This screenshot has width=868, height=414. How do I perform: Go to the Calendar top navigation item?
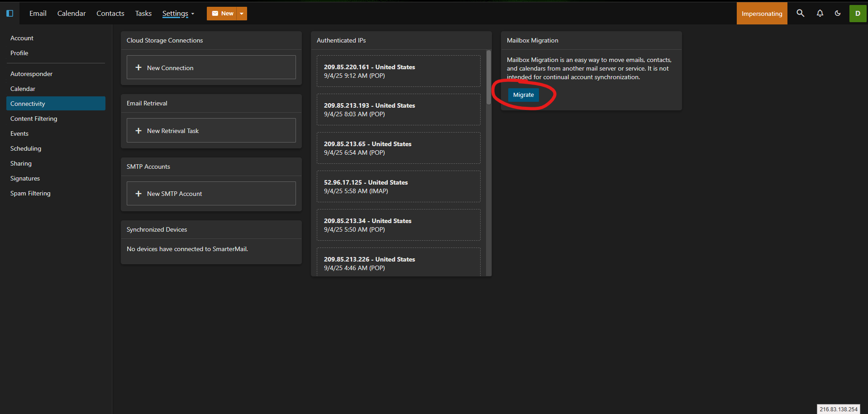71,14
